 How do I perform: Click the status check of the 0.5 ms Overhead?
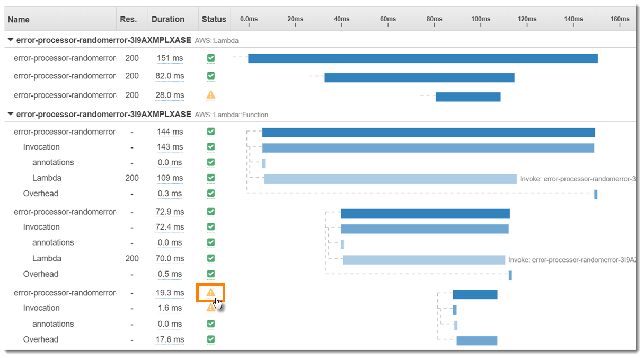[211, 274]
